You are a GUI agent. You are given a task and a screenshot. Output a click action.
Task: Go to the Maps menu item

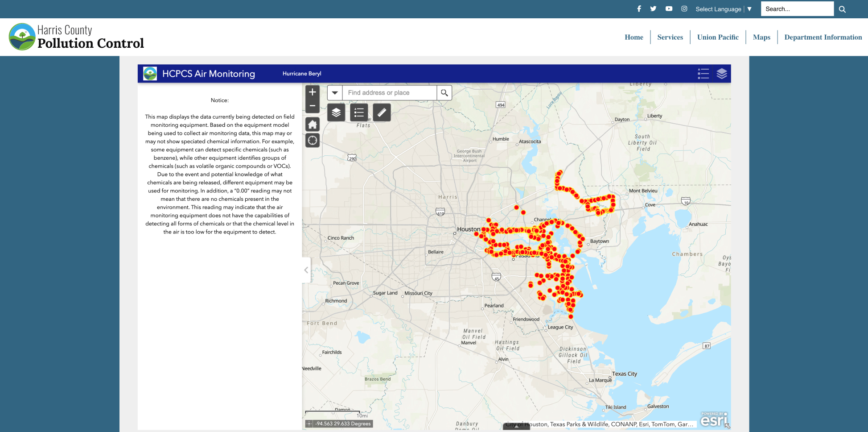click(x=761, y=37)
